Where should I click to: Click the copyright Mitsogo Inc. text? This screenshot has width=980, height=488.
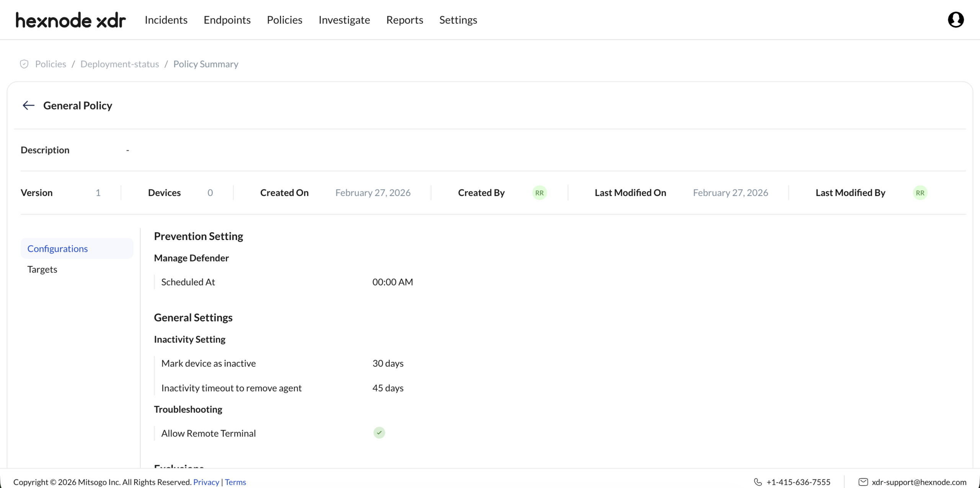[x=102, y=482]
